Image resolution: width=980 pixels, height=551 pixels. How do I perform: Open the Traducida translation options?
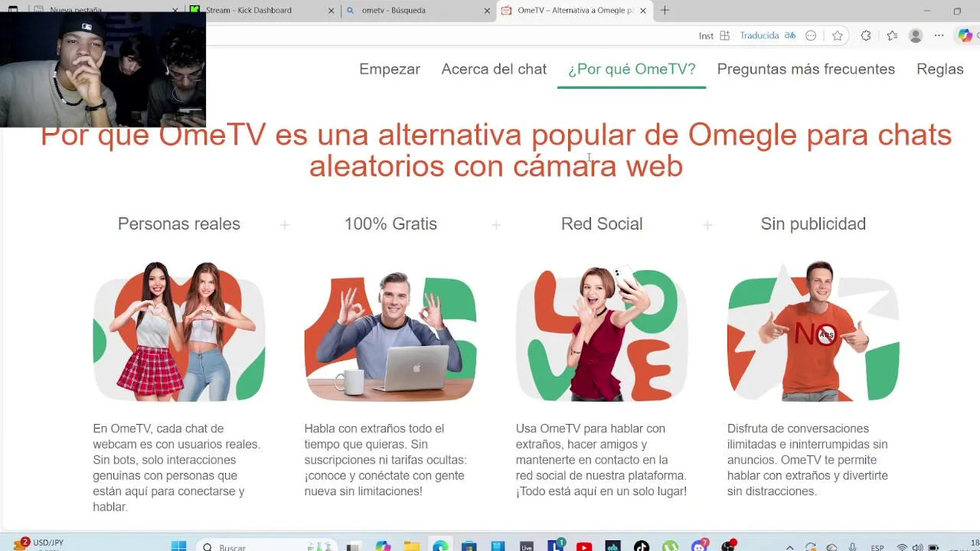pyautogui.click(x=768, y=36)
